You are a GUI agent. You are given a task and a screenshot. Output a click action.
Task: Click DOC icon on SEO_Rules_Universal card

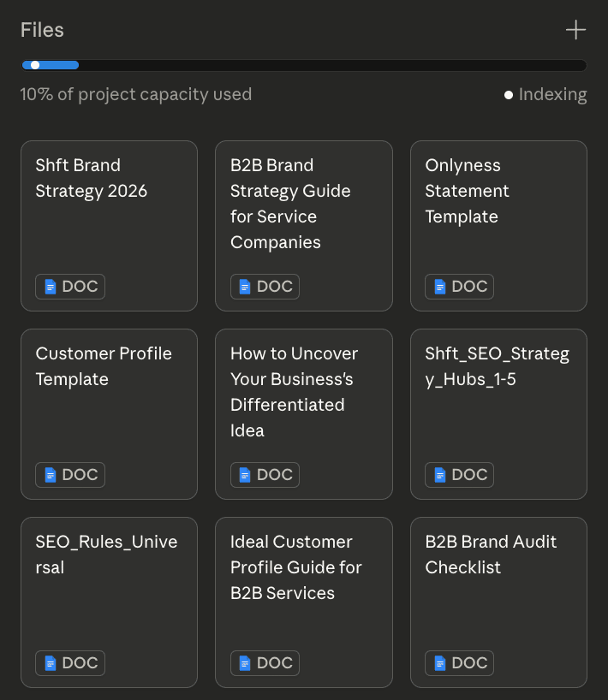(x=51, y=663)
